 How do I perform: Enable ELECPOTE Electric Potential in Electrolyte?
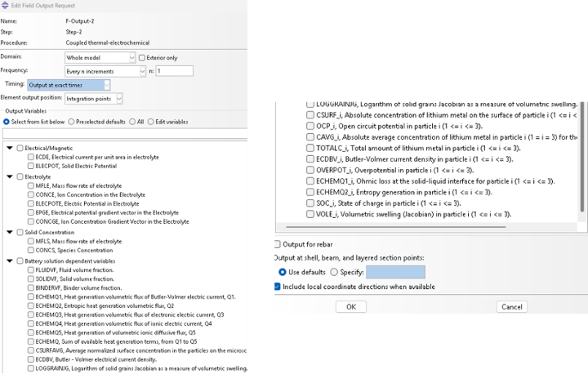click(31, 203)
